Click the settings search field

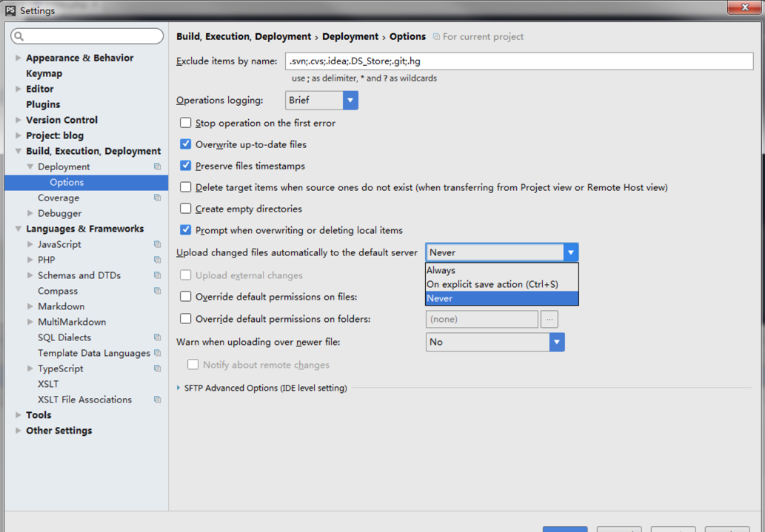(87, 36)
